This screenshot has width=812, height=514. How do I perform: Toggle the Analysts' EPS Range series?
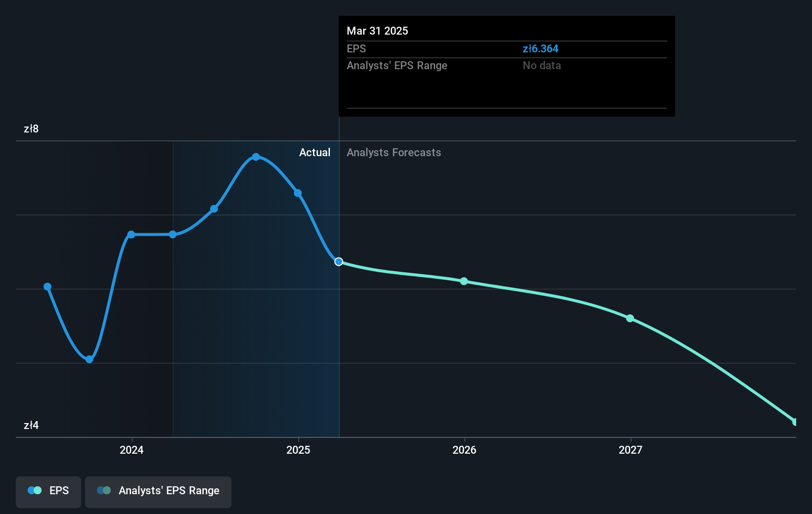click(158, 492)
